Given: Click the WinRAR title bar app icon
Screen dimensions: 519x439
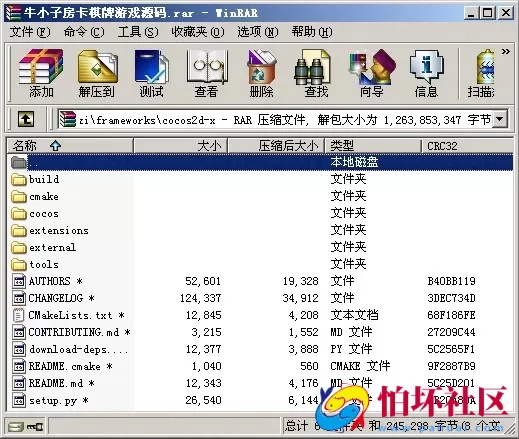Looking at the screenshot, I should (14, 13).
